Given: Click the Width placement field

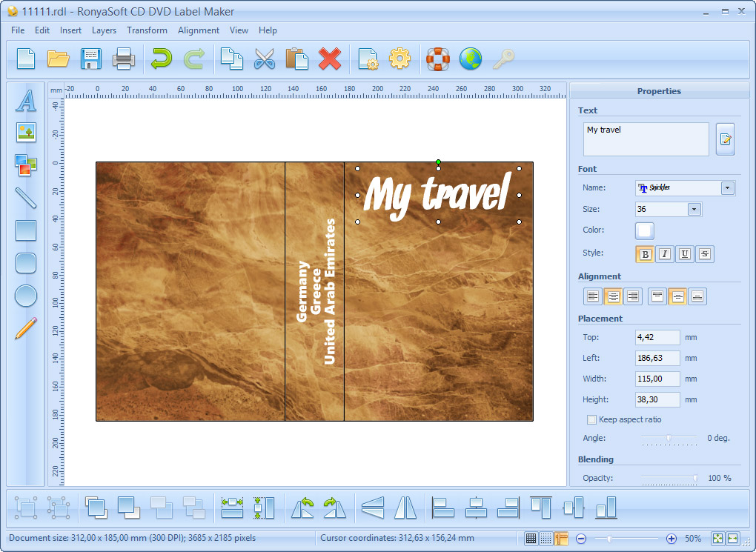Looking at the screenshot, I should [657, 379].
